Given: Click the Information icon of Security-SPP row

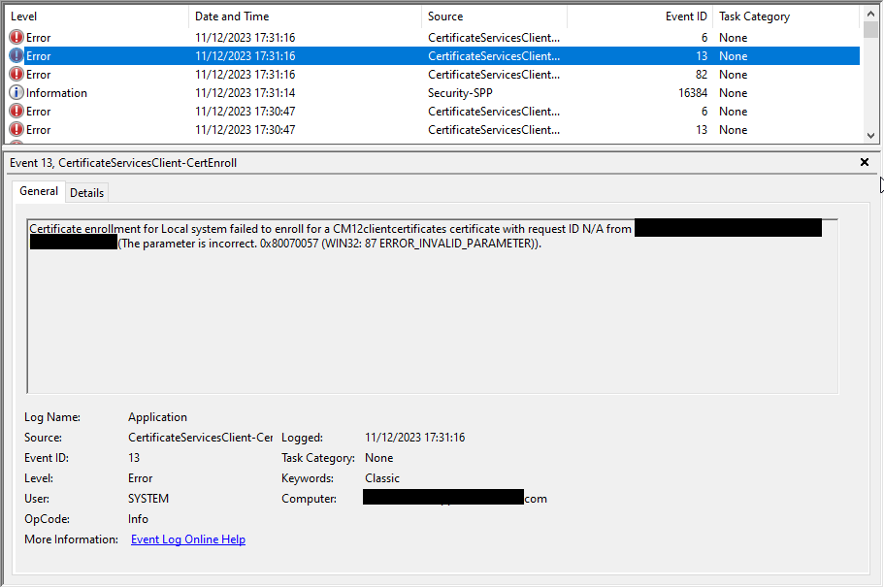Looking at the screenshot, I should point(16,92).
